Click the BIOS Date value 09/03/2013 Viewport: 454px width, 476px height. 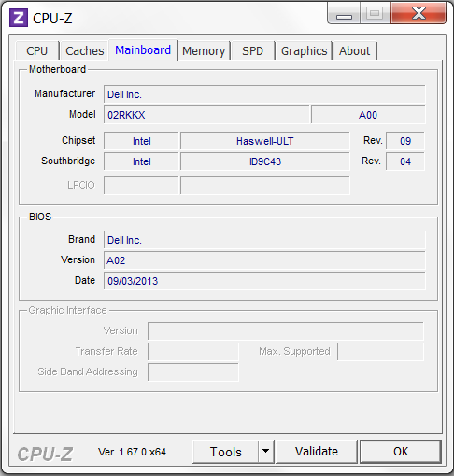coord(264,281)
